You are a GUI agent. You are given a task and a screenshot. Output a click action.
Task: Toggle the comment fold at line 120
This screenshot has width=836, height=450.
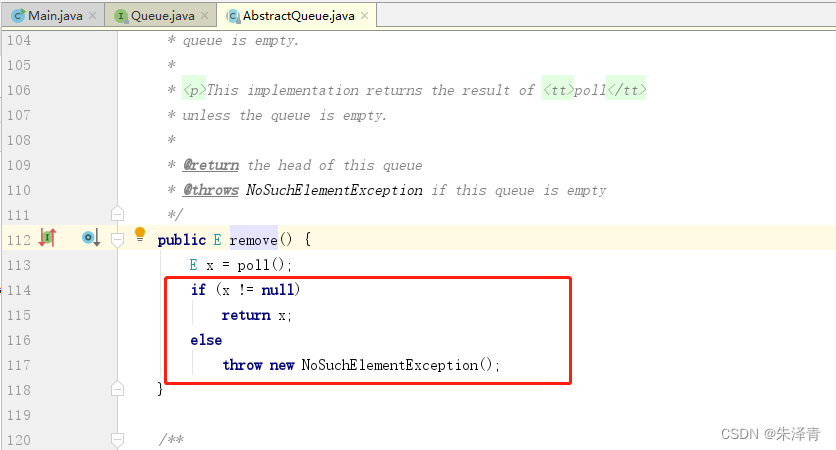117,440
